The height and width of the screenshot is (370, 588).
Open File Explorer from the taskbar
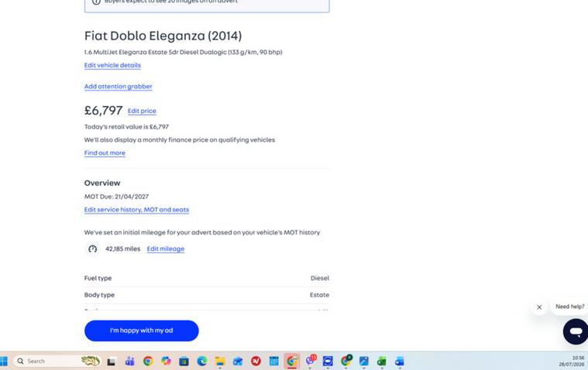(220, 361)
